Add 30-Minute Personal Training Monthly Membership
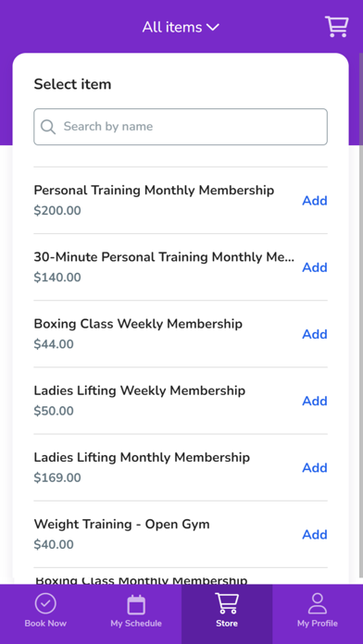 [315, 267]
